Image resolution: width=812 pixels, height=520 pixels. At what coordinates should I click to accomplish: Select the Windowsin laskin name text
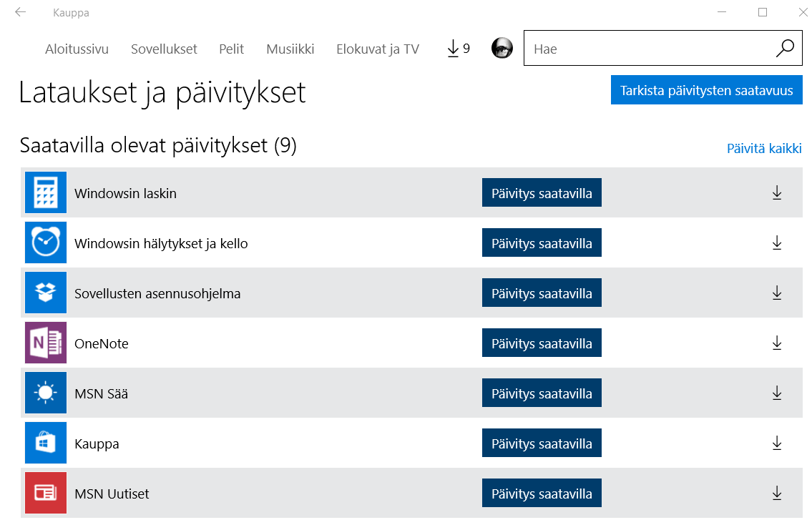point(125,193)
